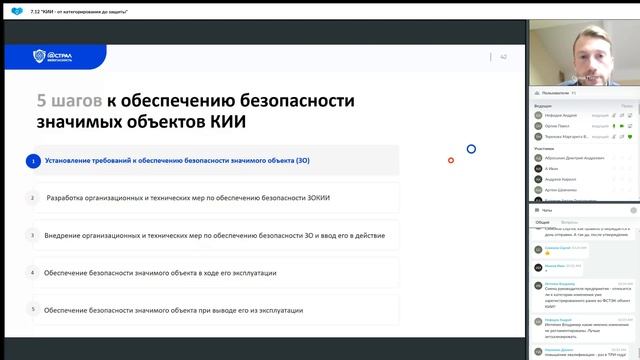
Task: Click the users panel icon next to Пользователи
Action: pos(537,93)
